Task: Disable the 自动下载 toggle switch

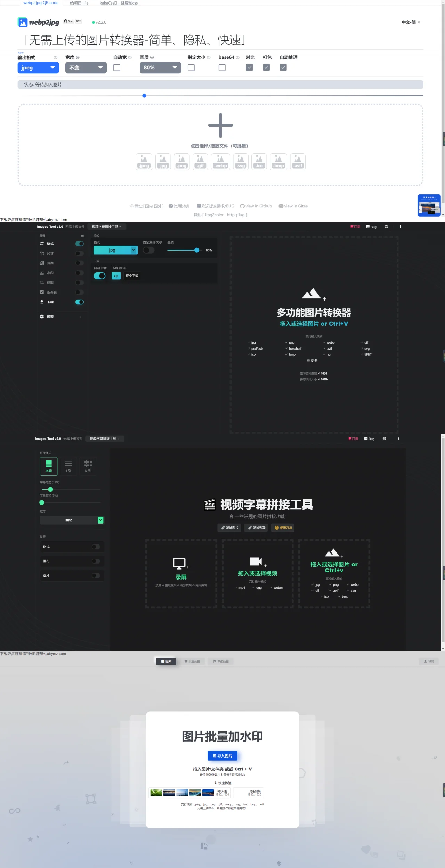Action: coord(99,276)
